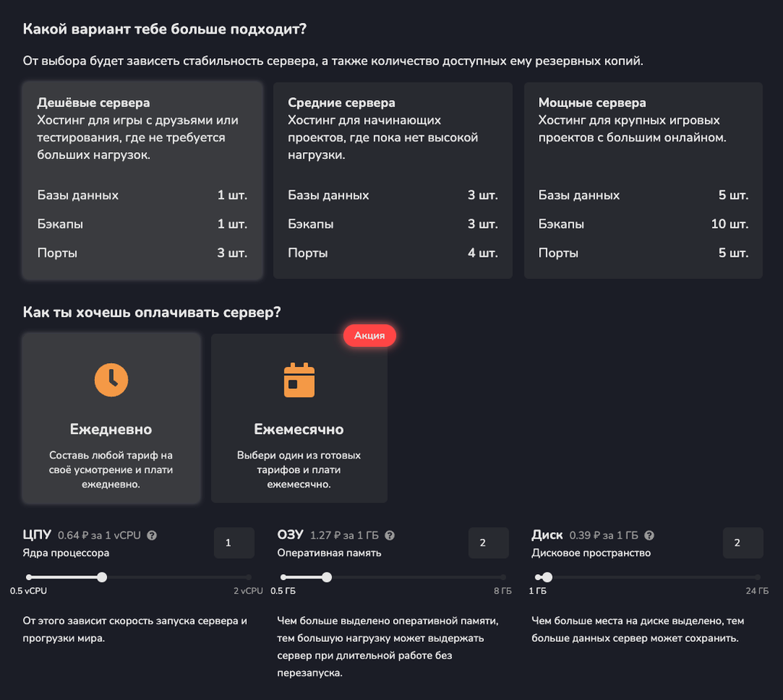Click the ОЗУ value field showing 2
Viewport: 783px width, 700px height.
[x=489, y=543]
